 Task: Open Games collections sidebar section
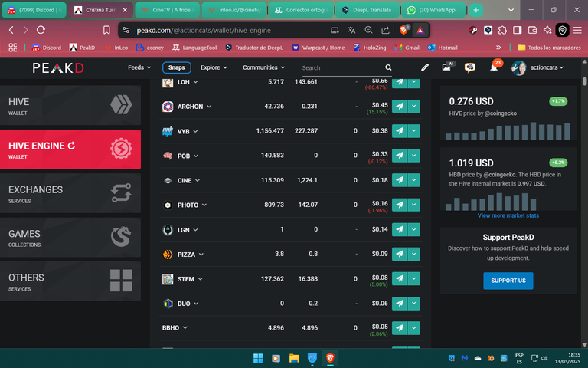click(x=70, y=238)
